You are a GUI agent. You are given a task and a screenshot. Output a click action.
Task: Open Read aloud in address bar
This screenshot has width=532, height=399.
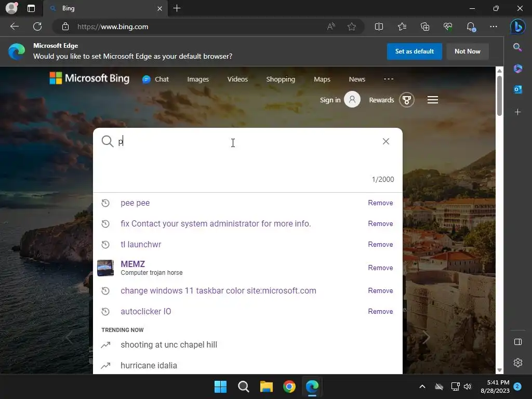click(x=331, y=26)
